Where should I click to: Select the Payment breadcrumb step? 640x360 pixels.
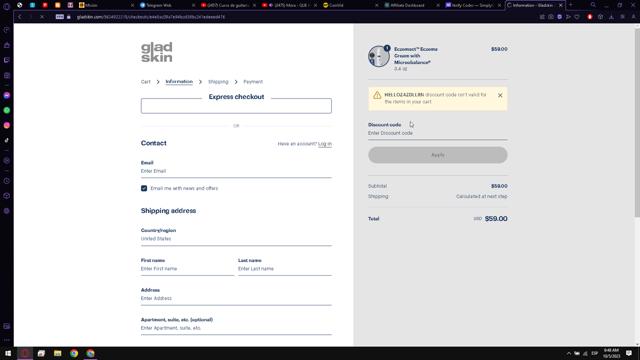pos(253,82)
